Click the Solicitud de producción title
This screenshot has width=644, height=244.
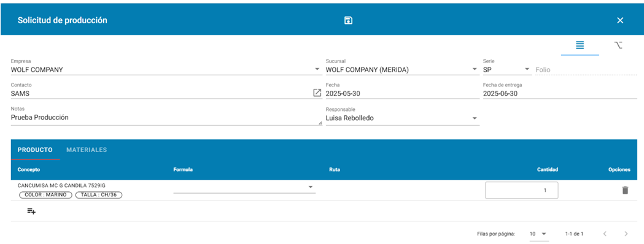pos(63,20)
